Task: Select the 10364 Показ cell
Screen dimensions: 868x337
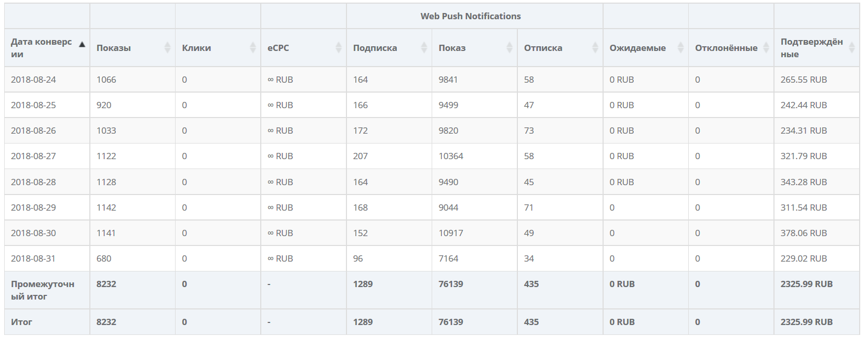Action: [451, 156]
